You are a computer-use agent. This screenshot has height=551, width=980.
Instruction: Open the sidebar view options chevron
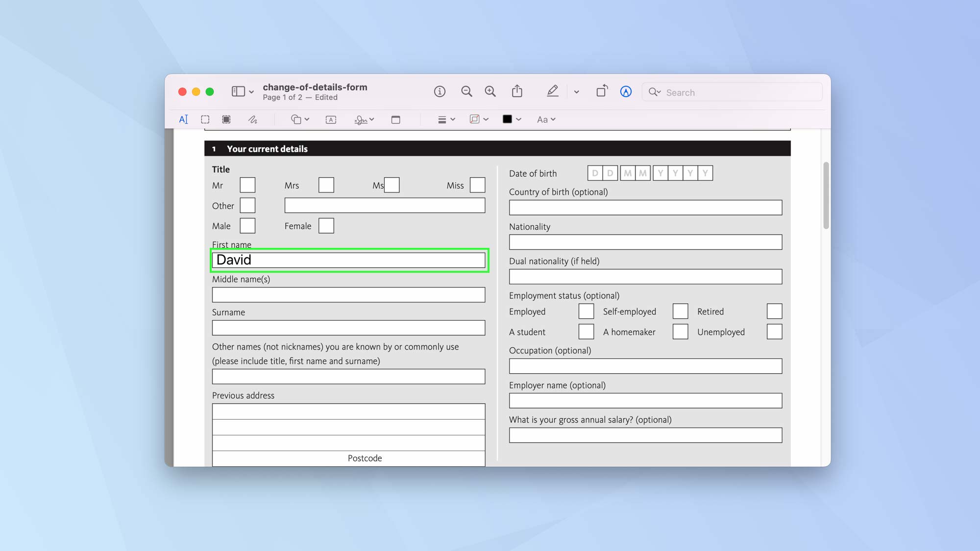point(250,92)
